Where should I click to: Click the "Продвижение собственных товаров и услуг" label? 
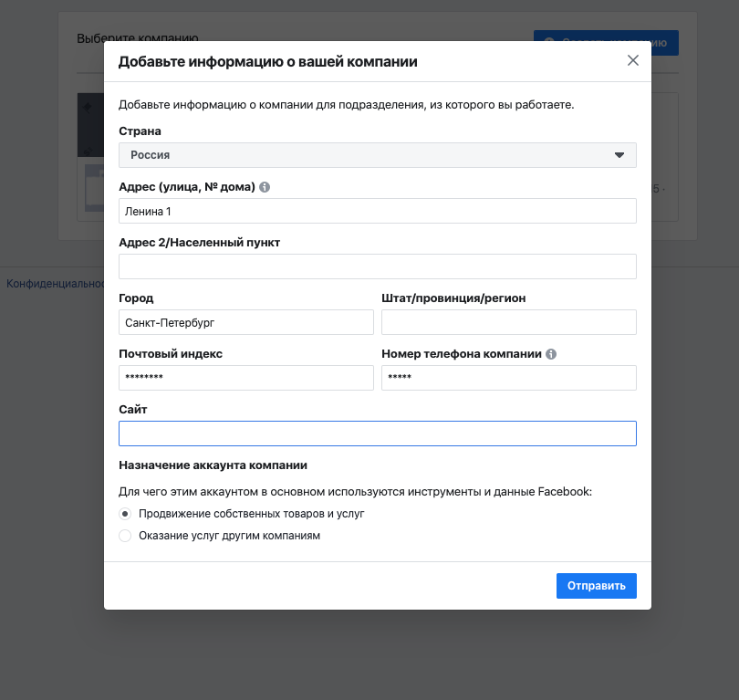click(x=251, y=514)
